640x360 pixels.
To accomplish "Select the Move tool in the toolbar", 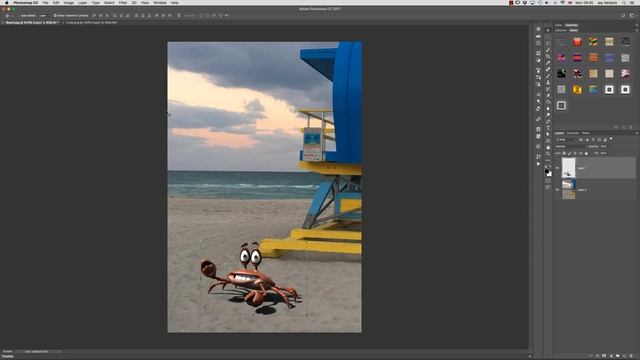I will (x=548, y=30).
